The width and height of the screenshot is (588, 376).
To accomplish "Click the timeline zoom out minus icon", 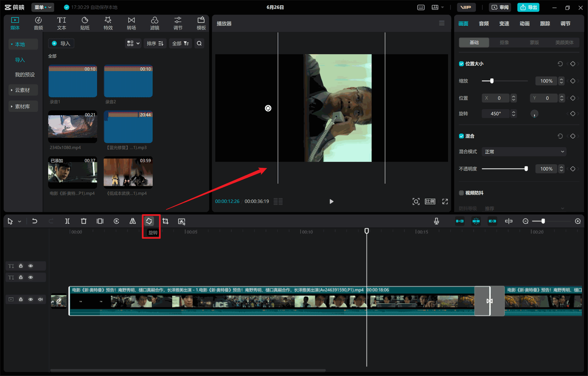I will pyautogui.click(x=526, y=221).
